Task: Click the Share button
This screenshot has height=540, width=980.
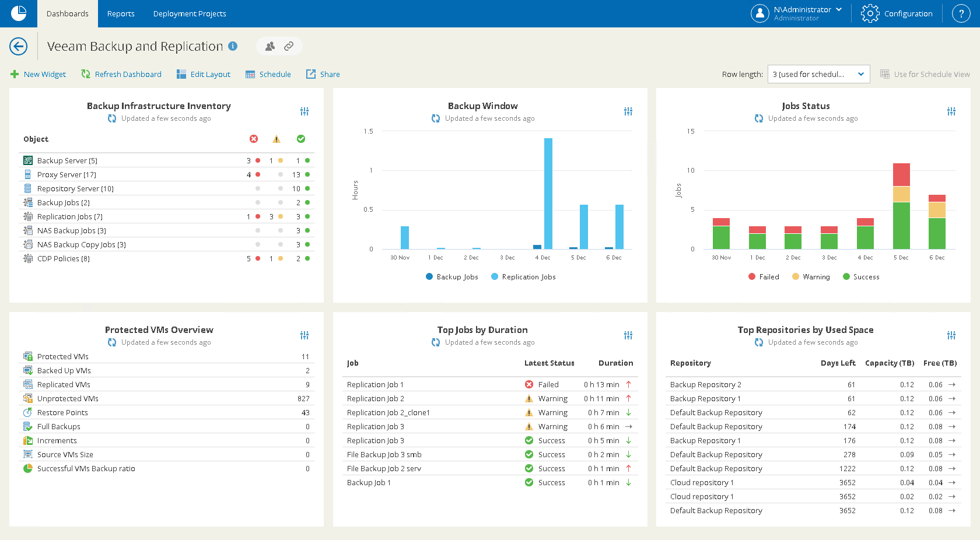Action: [x=323, y=74]
